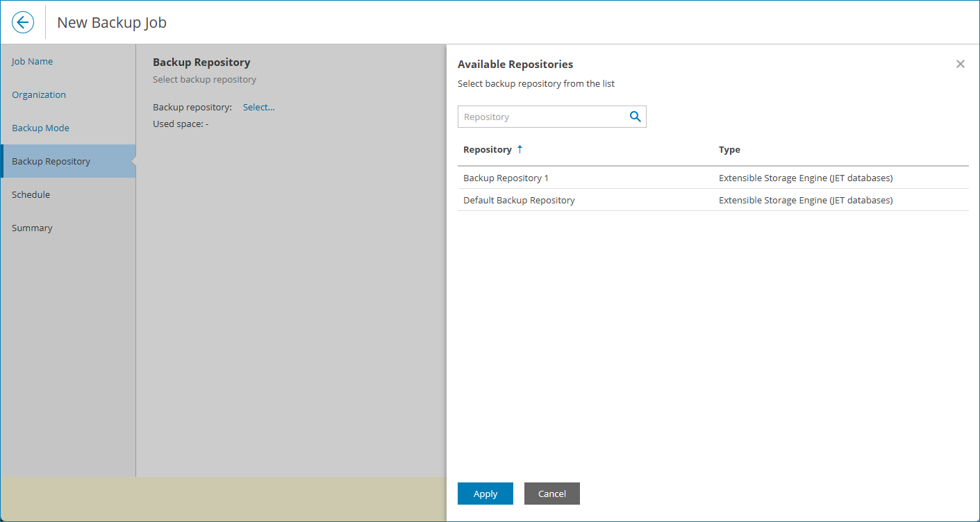Screen dimensions: 980x522
Task: Click the search magnifier icon
Action: (x=634, y=116)
